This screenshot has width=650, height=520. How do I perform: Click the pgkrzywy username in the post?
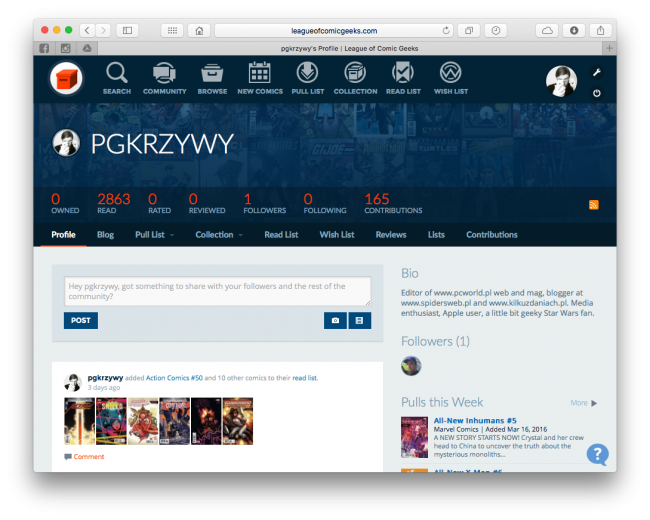(x=105, y=377)
